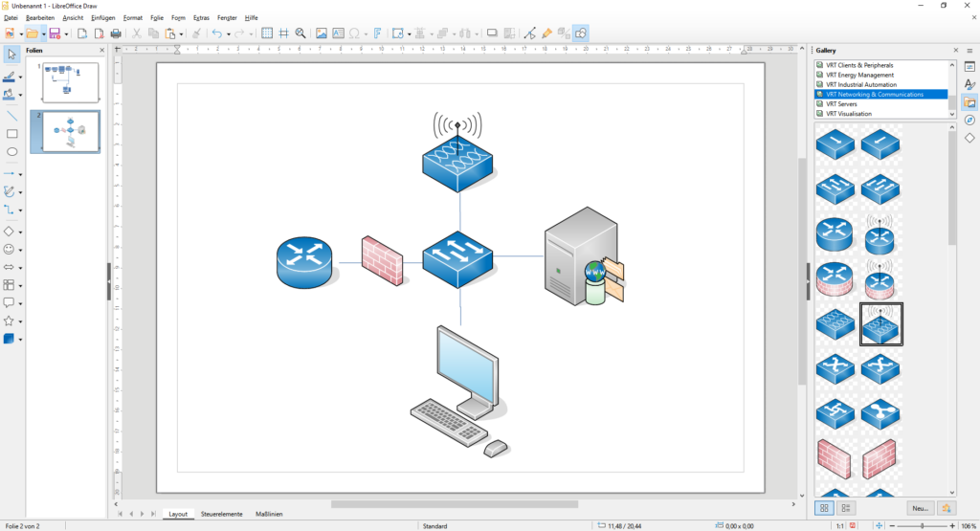Expand the Basic Shapes diamond dropdown
Viewport: 980px width, 531px height.
point(20,232)
